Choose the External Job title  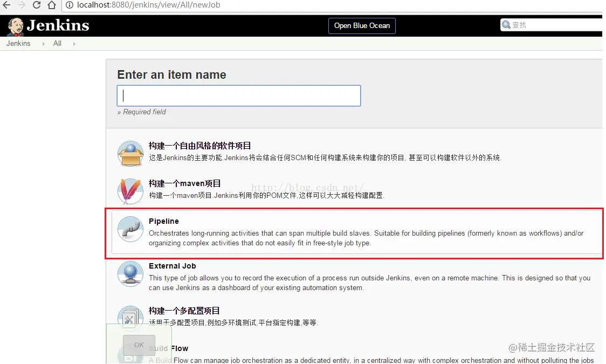click(173, 266)
